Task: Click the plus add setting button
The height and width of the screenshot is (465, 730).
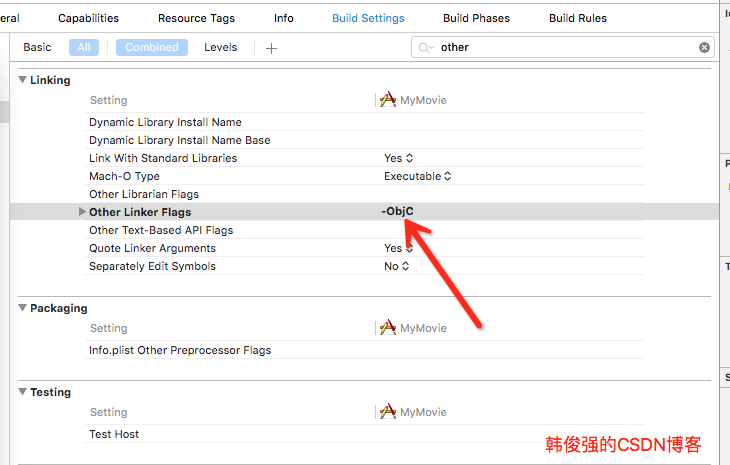Action: (x=271, y=48)
